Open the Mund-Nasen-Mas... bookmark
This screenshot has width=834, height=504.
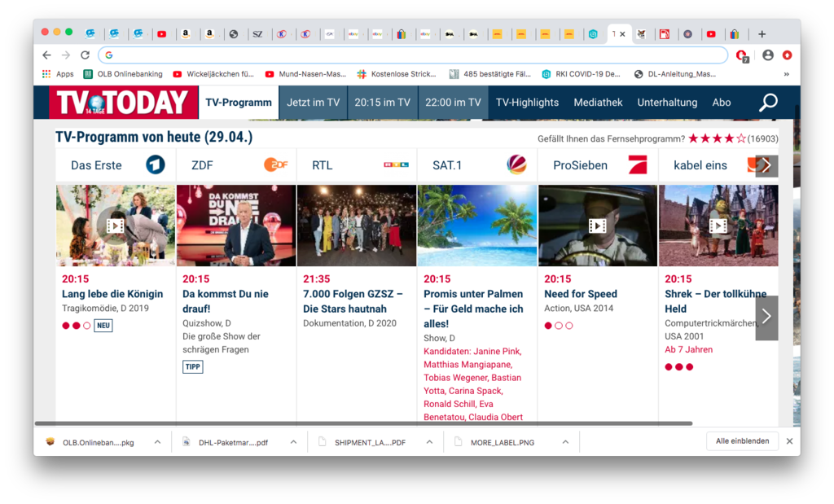click(305, 74)
